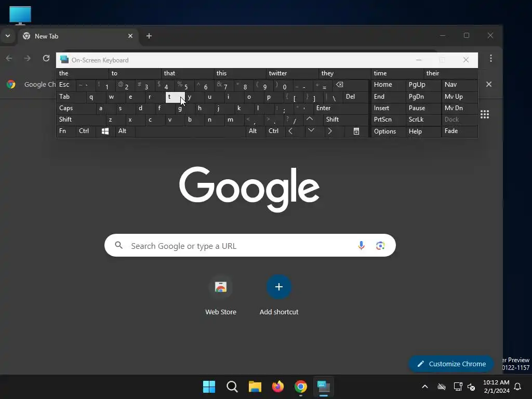This screenshot has width=532, height=399.
Task: Toggle Caps lock on the On-Screen Keyboard
Action: (x=75, y=108)
